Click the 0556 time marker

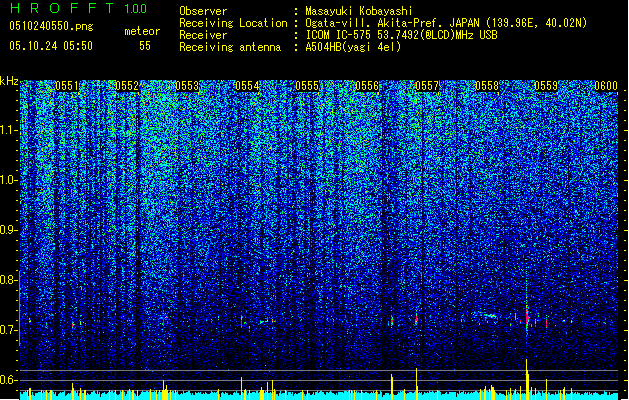(x=367, y=86)
